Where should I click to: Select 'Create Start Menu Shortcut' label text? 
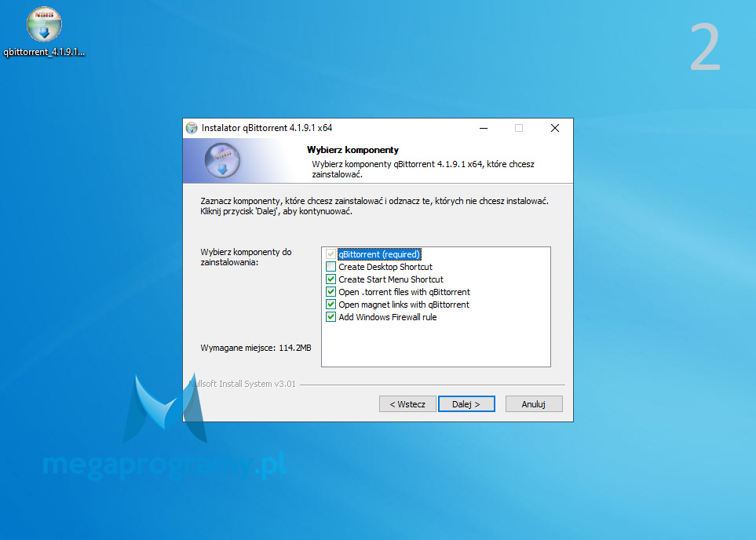click(x=390, y=279)
